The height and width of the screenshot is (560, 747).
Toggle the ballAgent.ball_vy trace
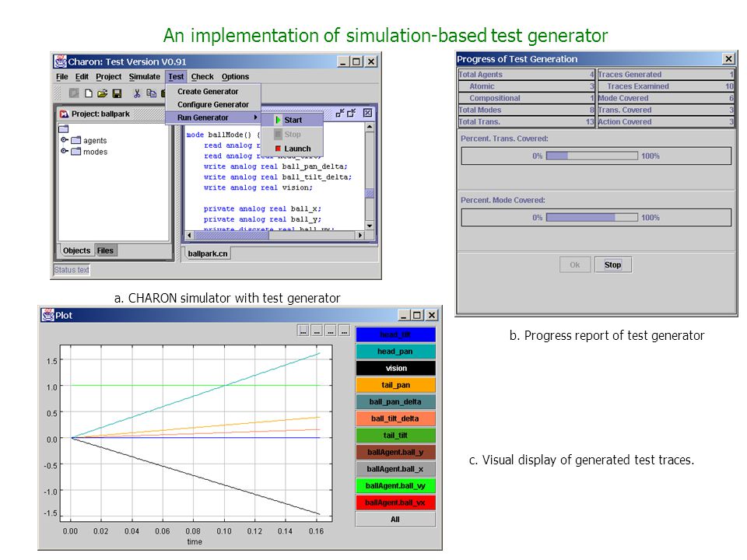395,485
